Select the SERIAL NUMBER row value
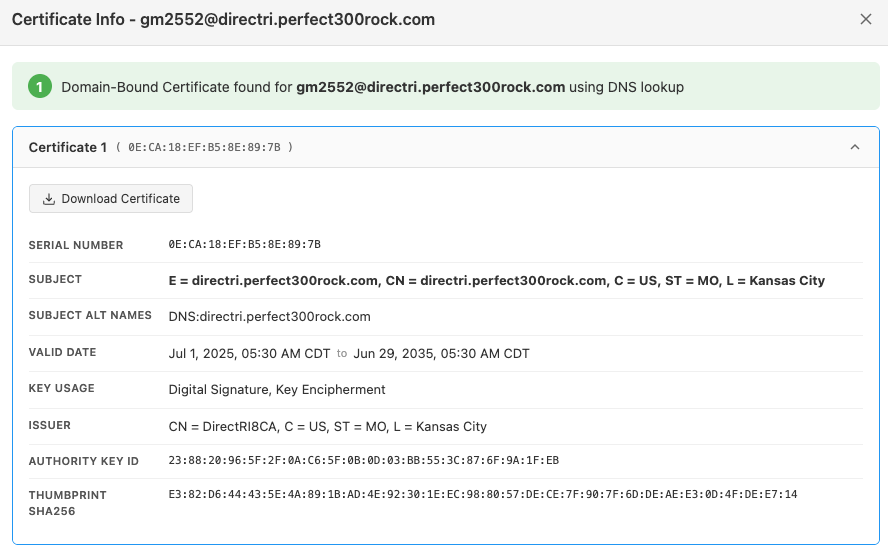 [x=245, y=244]
